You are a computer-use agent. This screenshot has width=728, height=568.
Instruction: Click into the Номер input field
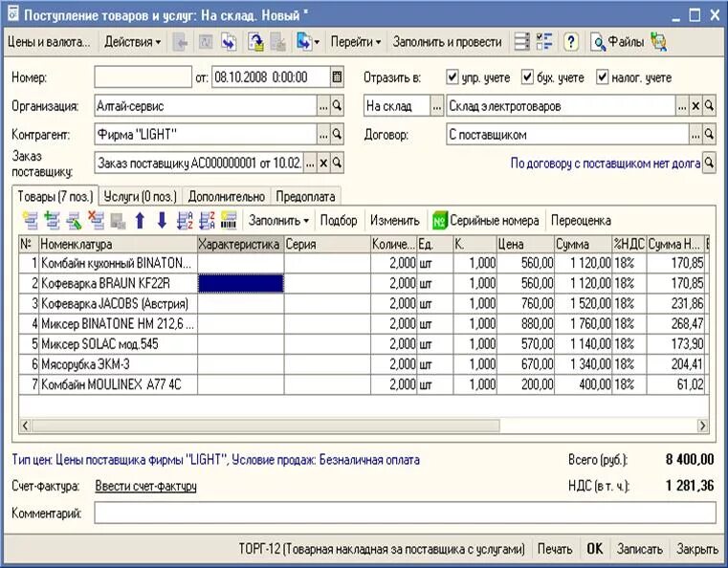[x=143, y=77]
